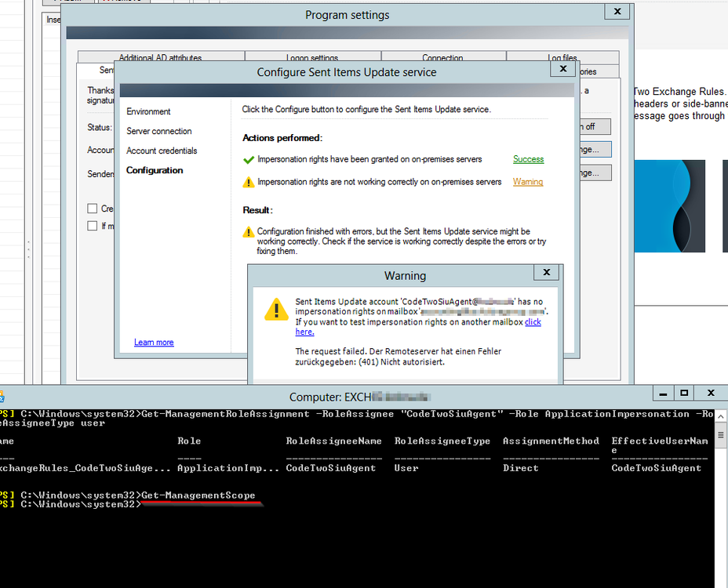Click the warning icon in the Result section
The height and width of the screenshot is (588, 728).
tap(249, 232)
